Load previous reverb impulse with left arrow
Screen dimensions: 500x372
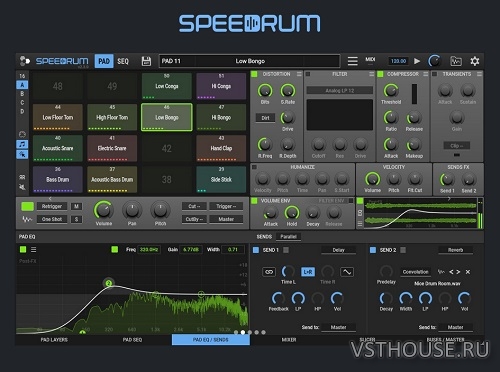(x=451, y=272)
